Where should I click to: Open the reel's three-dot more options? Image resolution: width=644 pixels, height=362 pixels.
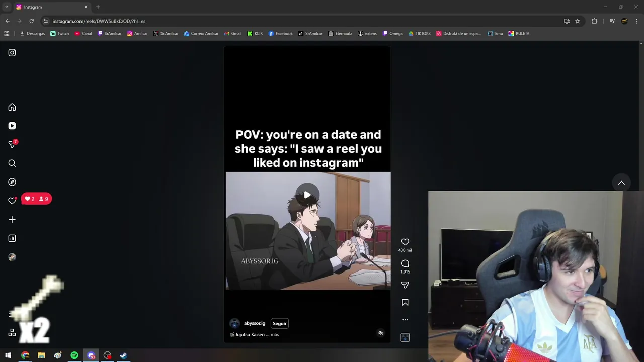click(405, 320)
